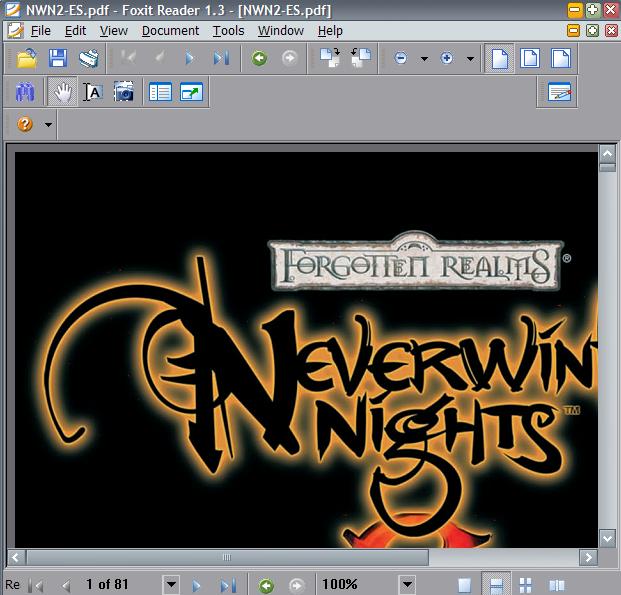Viewport: 621px width, 595px height.
Task: Next view gray arrow in status bar
Action: [x=296, y=585]
